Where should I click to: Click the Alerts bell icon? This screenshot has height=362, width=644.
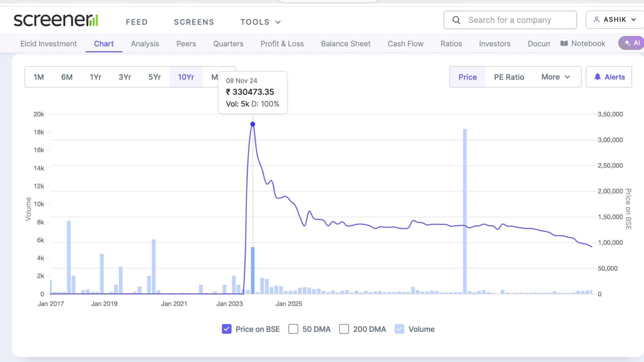click(597, 77)
